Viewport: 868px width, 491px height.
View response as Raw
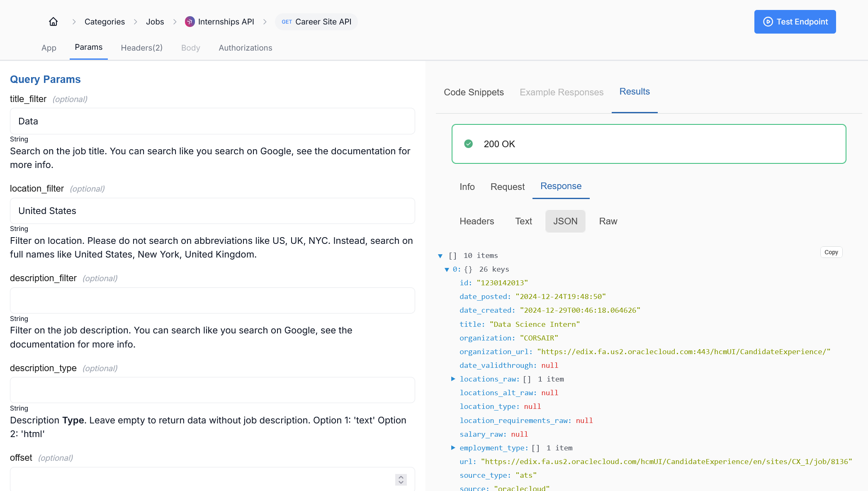608,221
